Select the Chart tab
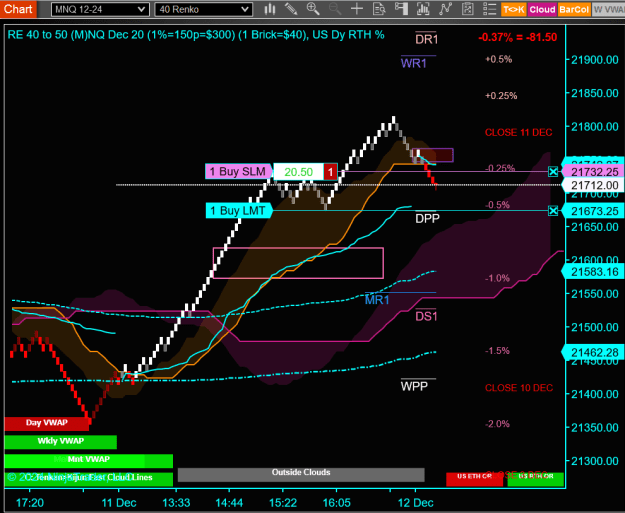 click(18, 9)
